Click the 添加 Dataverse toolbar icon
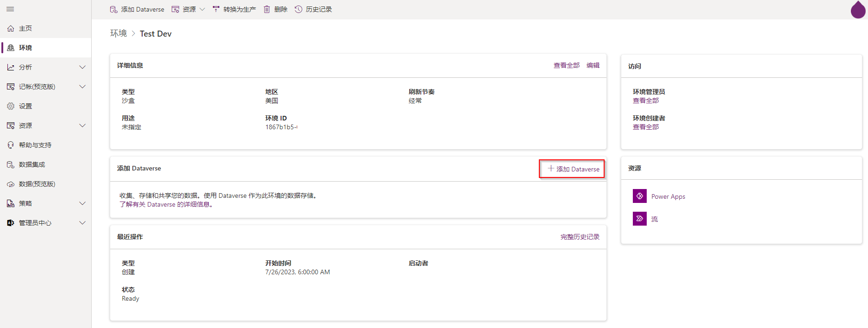The width and height of the screenshot is (868, 328). pos(113,9)
